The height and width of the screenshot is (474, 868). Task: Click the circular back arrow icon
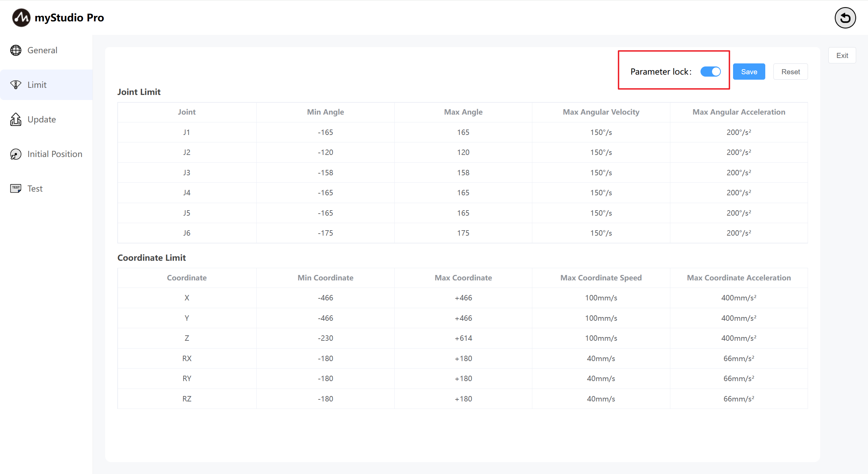click(845, 18)
